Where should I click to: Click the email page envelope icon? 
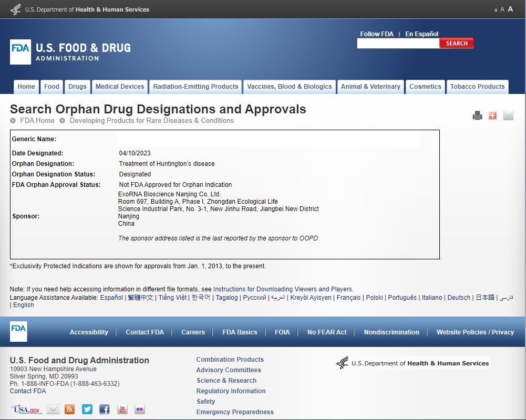click(508, 115)
